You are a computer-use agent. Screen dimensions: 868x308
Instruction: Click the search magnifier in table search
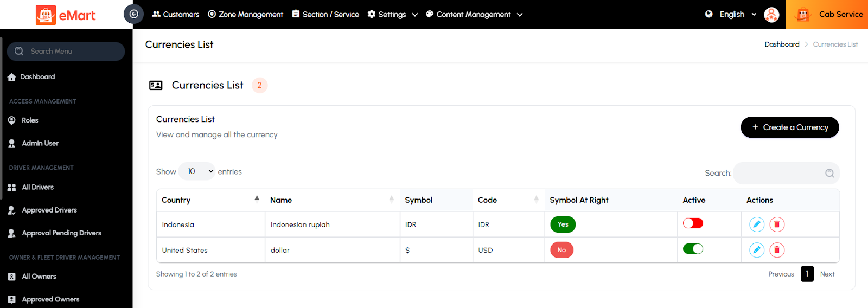[x=829, y=174]
